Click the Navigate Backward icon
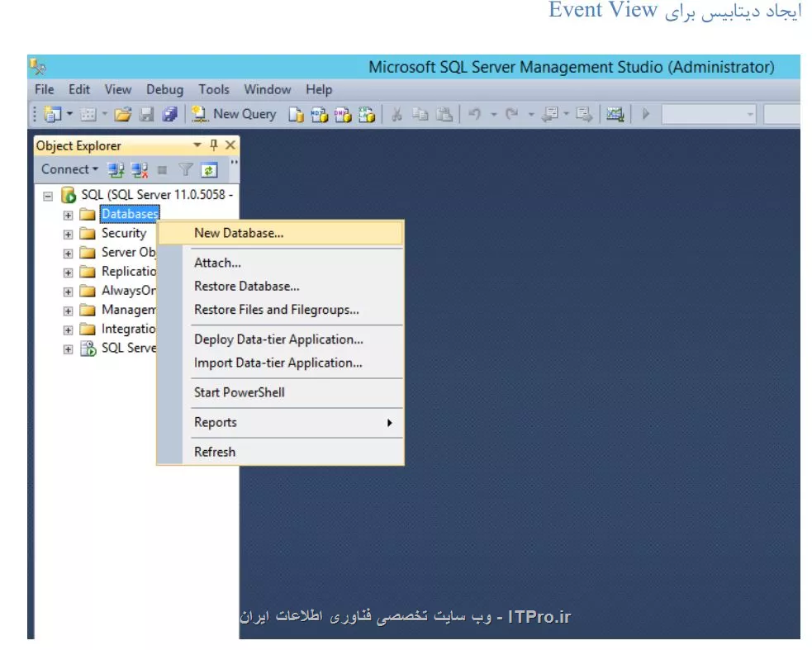 (550, 114)
